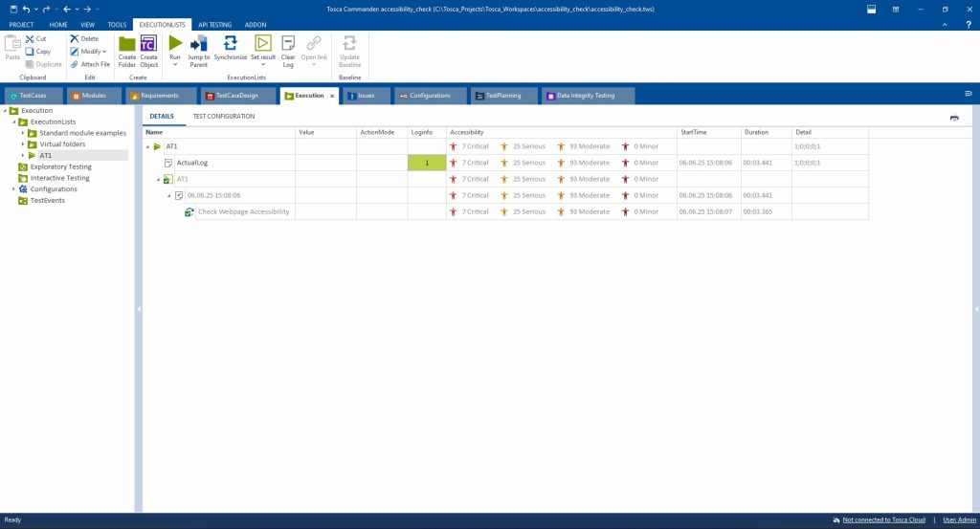The image size is (980, 529).
Task: Switch to the Issues tab
Action: (x=366, y=96)
